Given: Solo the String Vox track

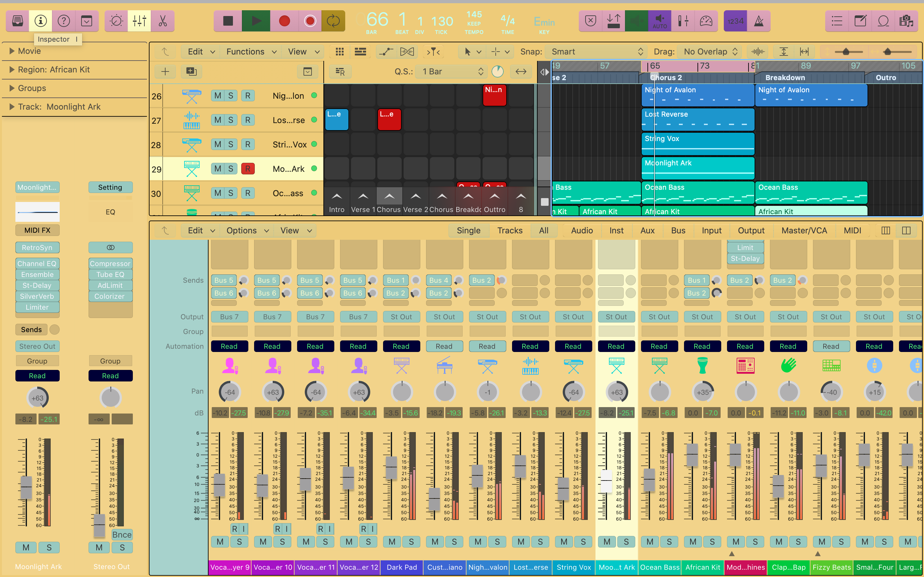Looking at the screenshot, I should point(231,145).
